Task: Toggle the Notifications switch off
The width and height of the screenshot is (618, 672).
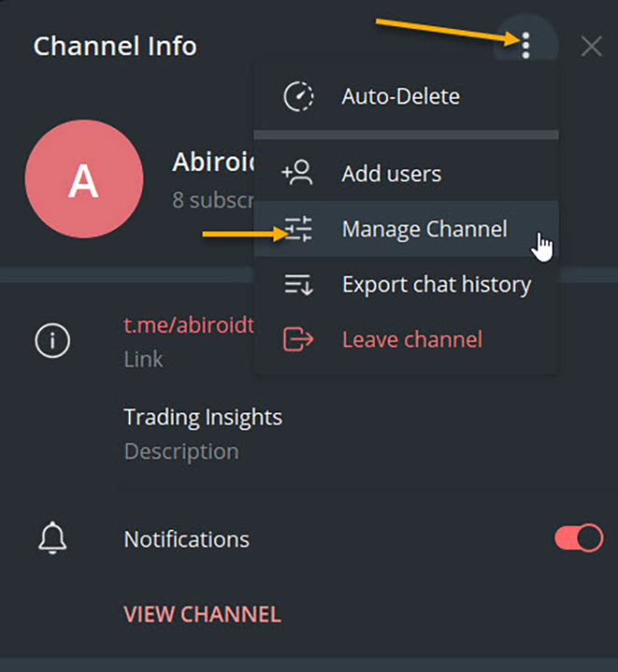Action: point(579,539)
